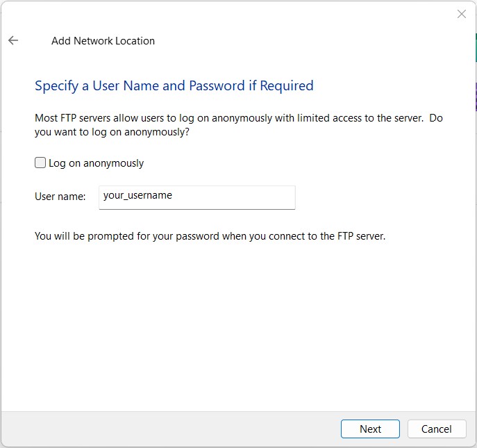Click the Next button
Screen dimensions: 477x448
coord(370,429)
